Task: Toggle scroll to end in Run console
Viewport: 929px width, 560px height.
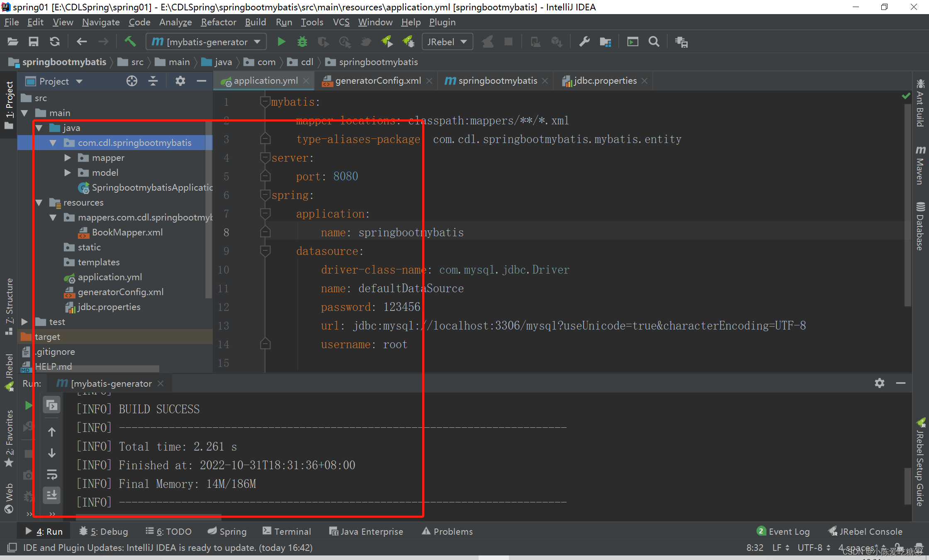Action: pos(52,495)
